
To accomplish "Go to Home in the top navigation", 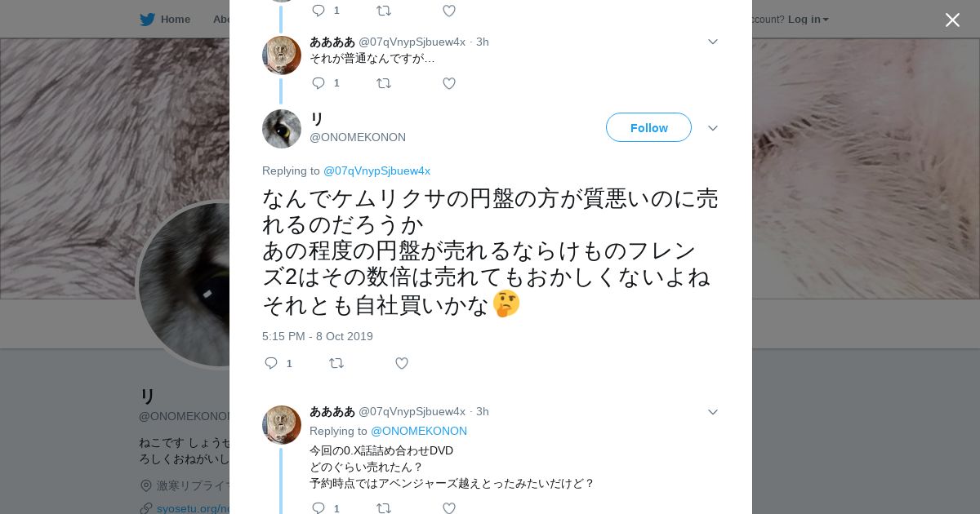I will pos(175,20).
